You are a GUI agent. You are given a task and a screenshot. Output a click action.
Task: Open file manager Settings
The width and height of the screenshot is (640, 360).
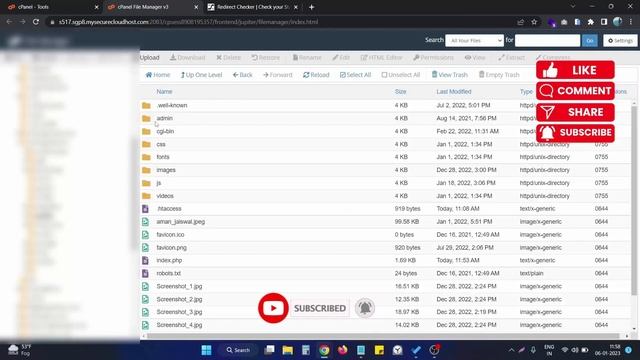(620, 40)
